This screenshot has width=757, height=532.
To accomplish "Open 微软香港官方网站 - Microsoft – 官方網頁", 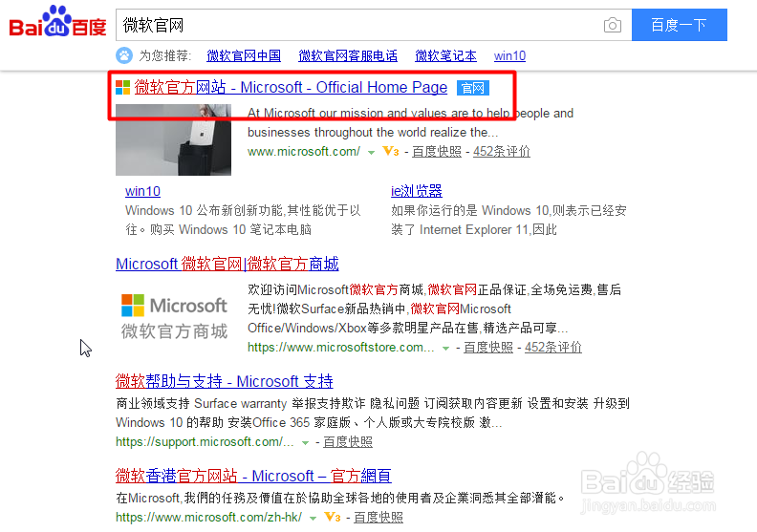I will click(253, 476).
